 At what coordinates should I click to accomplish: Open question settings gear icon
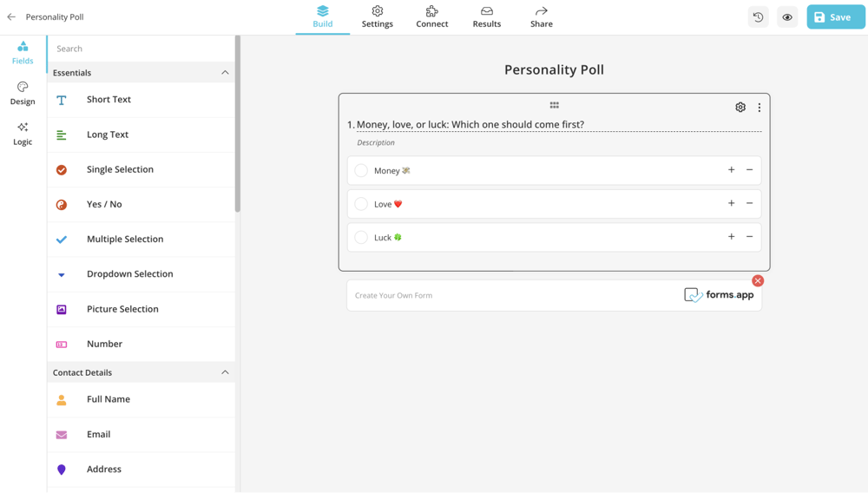740,108
